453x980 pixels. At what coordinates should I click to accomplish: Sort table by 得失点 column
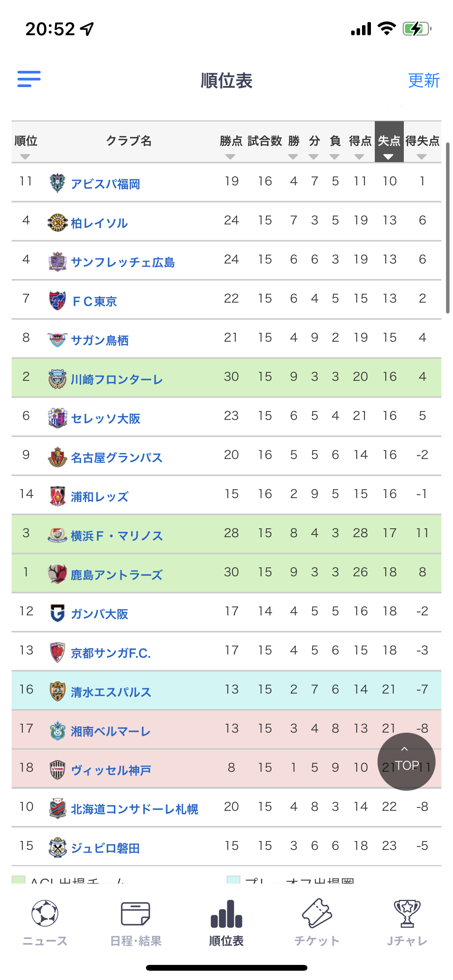tap(422, 146)
